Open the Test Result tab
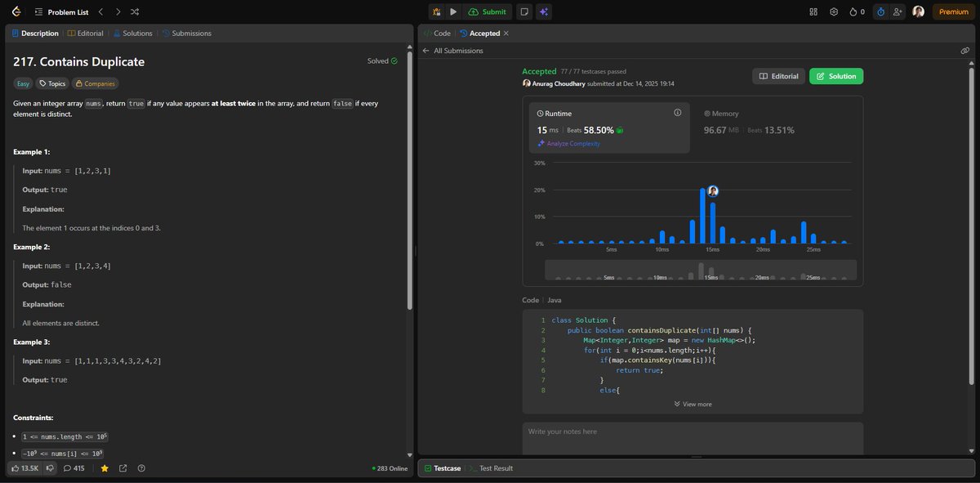The height and width of the screenshot is (483, 980). (492, 468)
